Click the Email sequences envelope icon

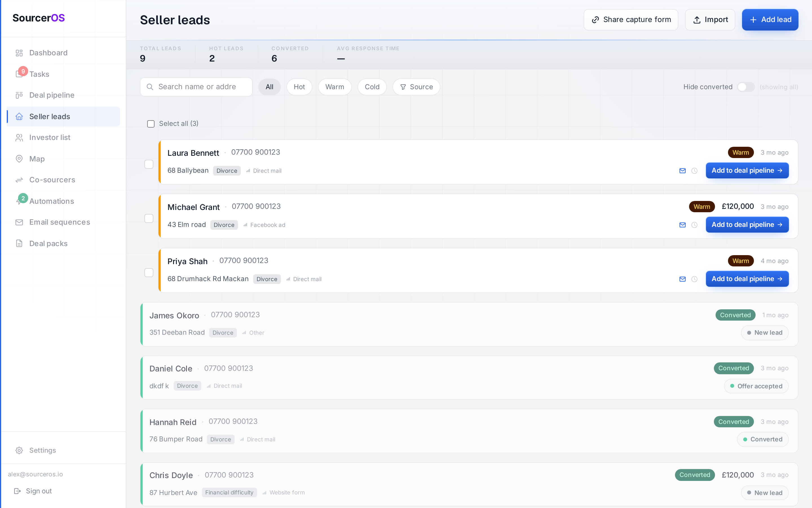pyautogui.click(x=19, y=222)
